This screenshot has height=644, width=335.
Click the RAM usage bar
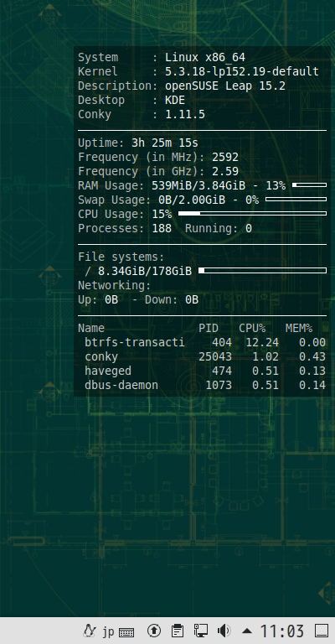point(309,185)
